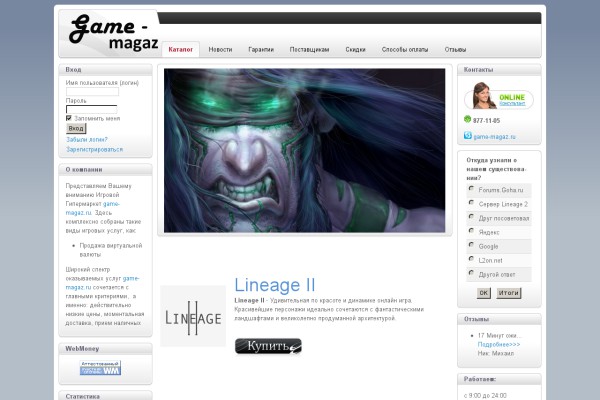
Task: Click the Статистика panel header
Action: pos(105,396)
